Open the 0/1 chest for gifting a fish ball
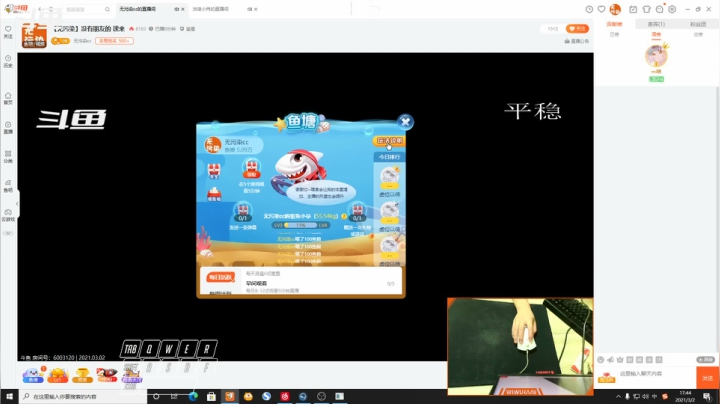 click(357, 213)
